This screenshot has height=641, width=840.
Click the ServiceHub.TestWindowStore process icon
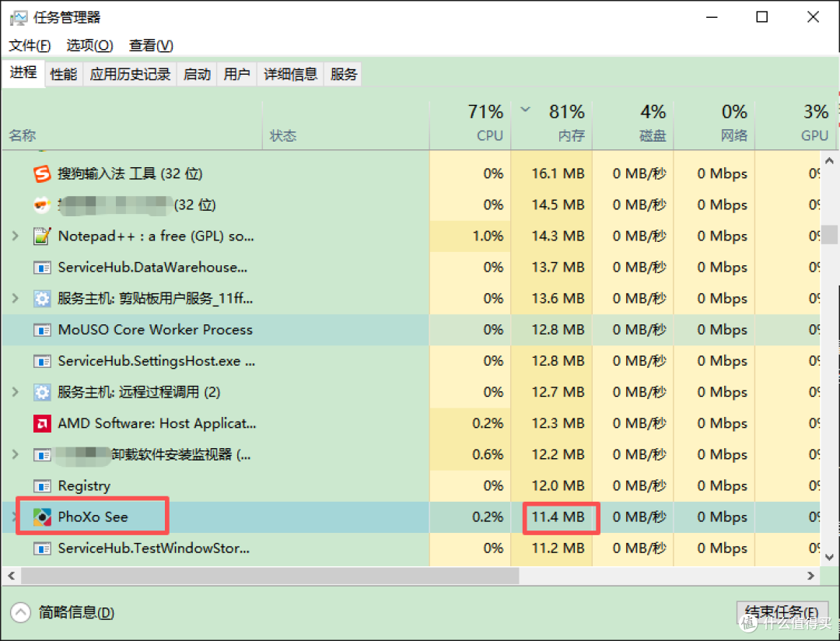42,548
